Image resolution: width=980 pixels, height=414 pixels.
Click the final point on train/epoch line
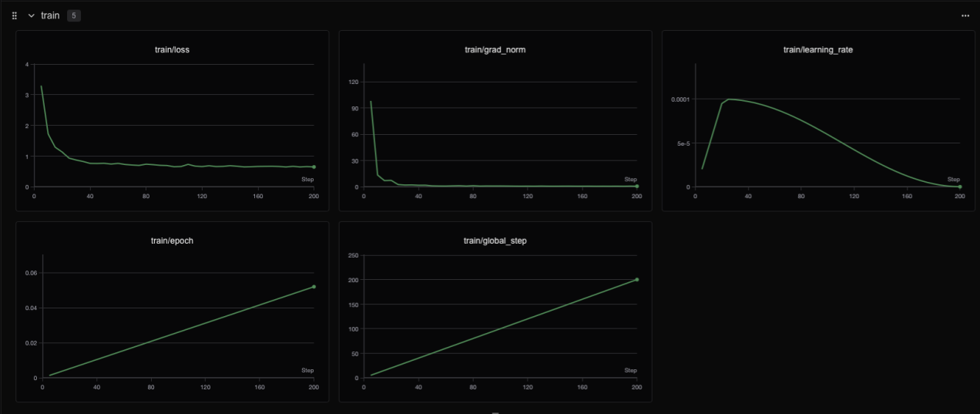coord(314,287)
